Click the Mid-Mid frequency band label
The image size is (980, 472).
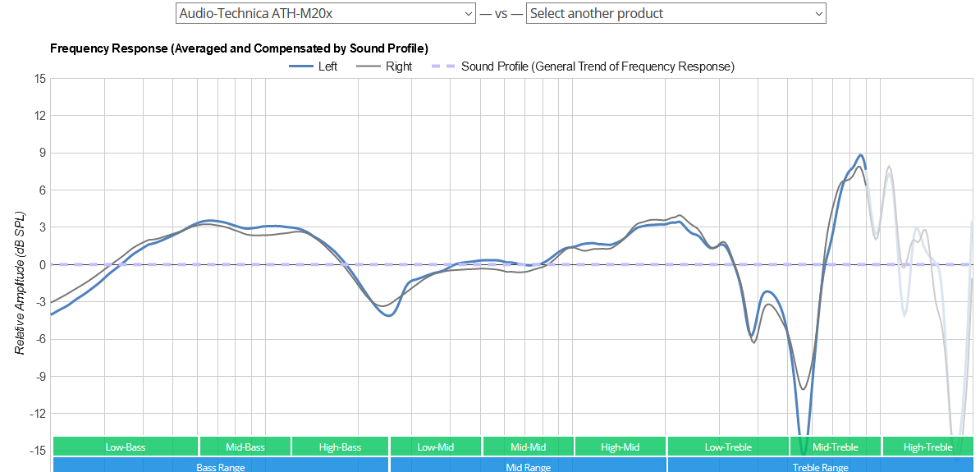528,447
